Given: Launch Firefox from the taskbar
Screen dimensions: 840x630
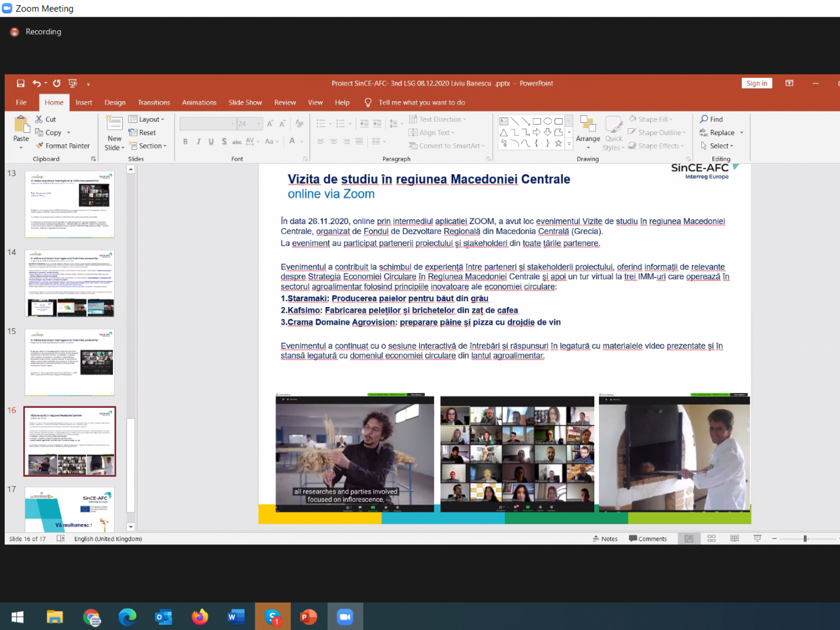Looking at the screenshot, I should 199,617.
